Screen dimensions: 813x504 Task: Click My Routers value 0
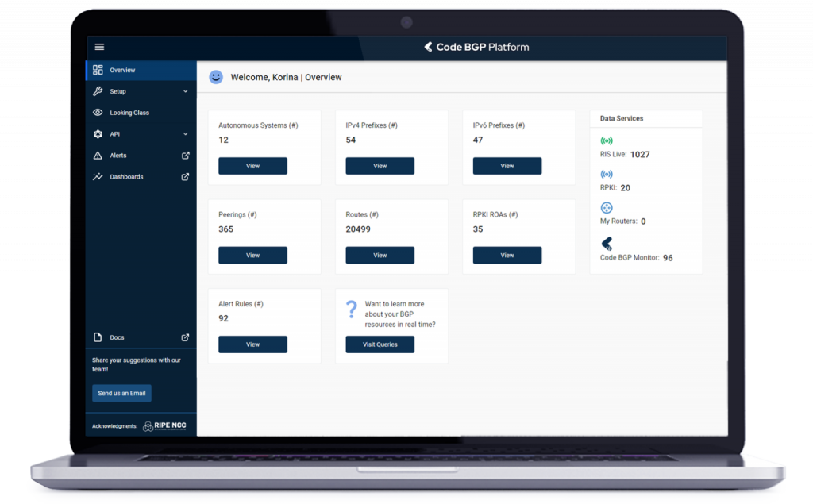[643, 221]
